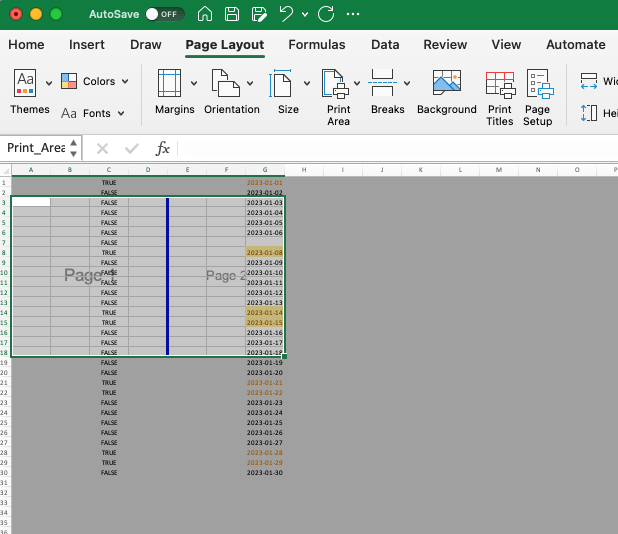Click the fx insert function icon
Image resolution: width=618 pixels, height=534 pixels.
[x=162, y=149]
